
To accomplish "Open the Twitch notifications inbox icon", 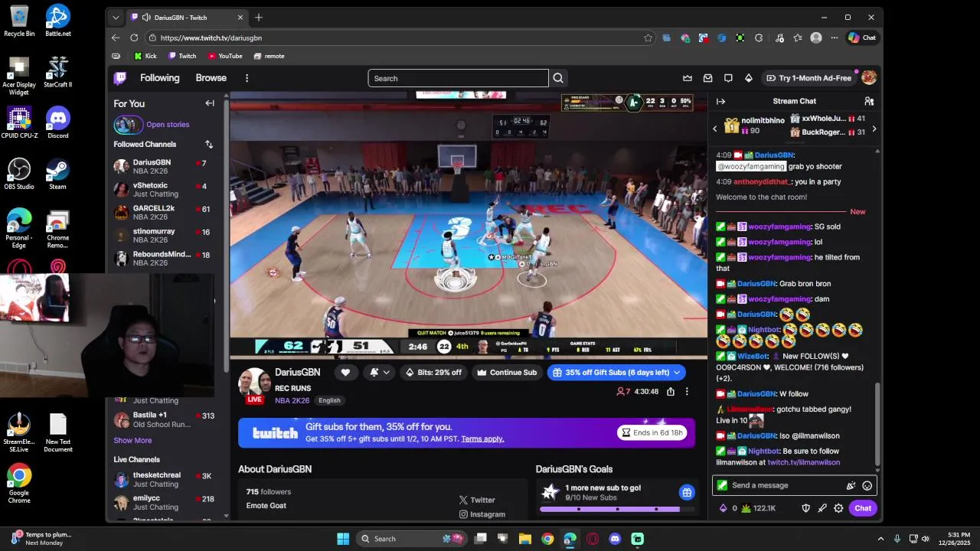I will point(708,78).
